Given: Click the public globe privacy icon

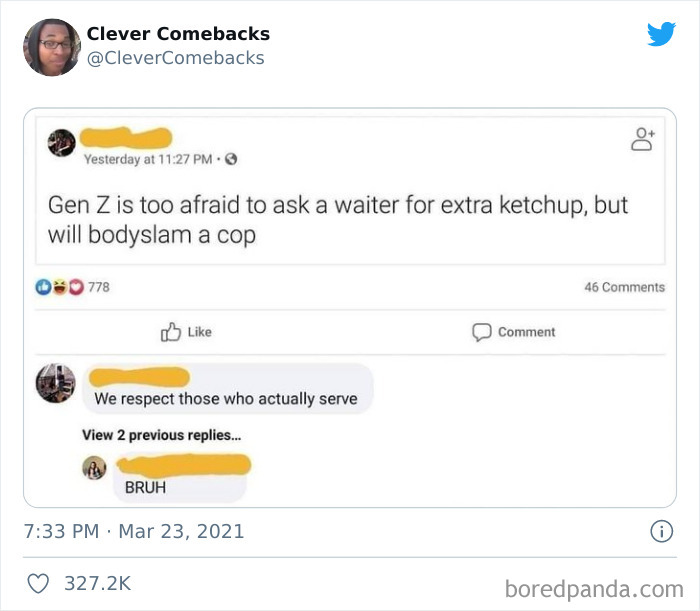Looking at the screenshot, I should [231, 159].
